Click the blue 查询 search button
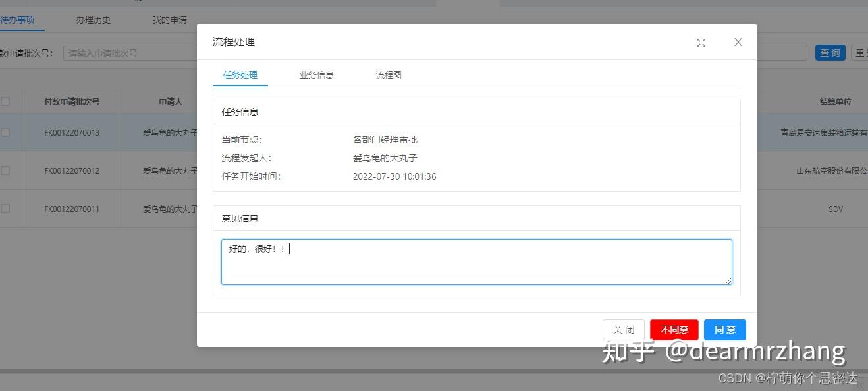 pos(830,52)
